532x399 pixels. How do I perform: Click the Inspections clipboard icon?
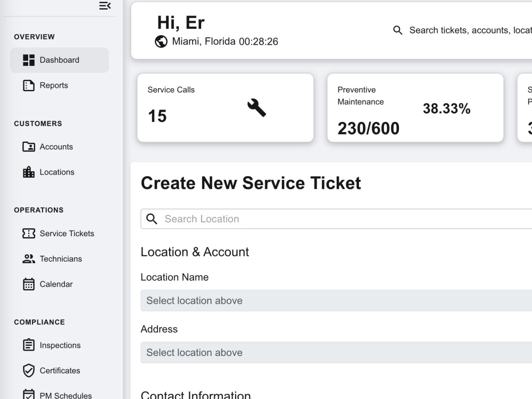pyautogui.click(x=29, y=345)
